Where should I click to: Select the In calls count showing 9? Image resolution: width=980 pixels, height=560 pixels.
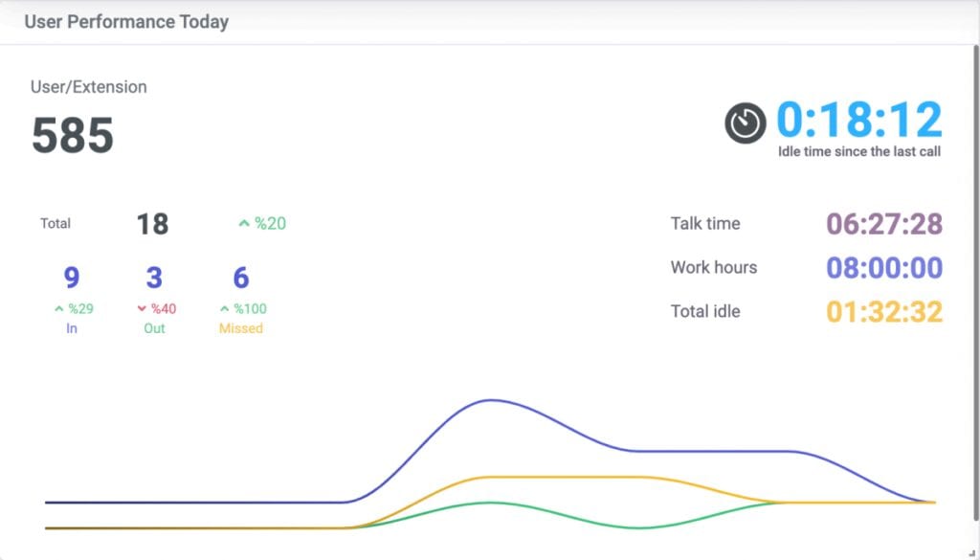[x=71, y=277]
